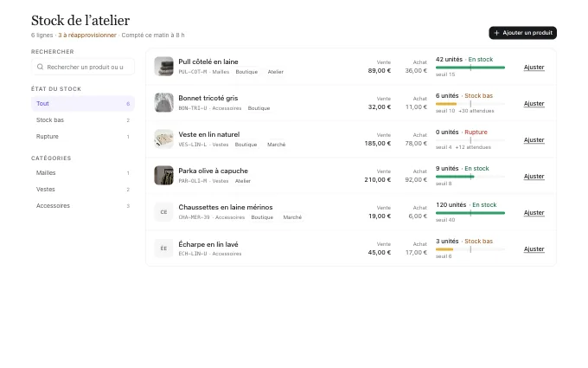The image size is (588, 368).
Task: Click the 89,00 € sale price
Action: coord(379,71)
